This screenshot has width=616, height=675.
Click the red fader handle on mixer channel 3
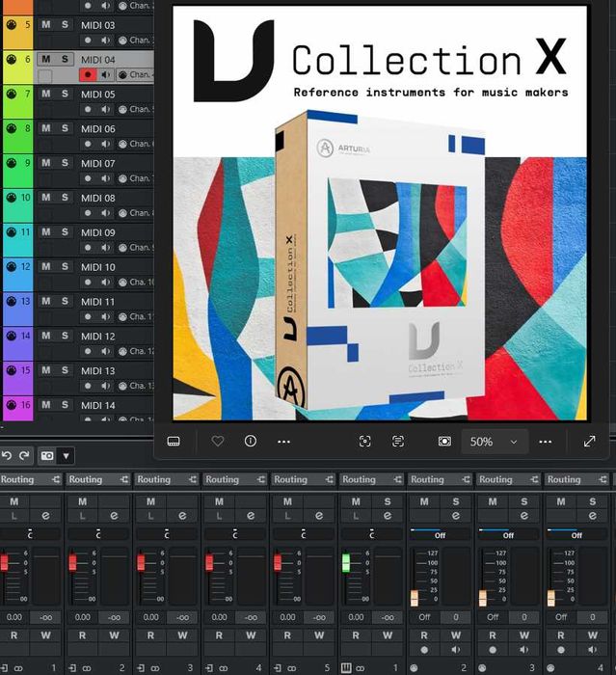pos(141,562)
